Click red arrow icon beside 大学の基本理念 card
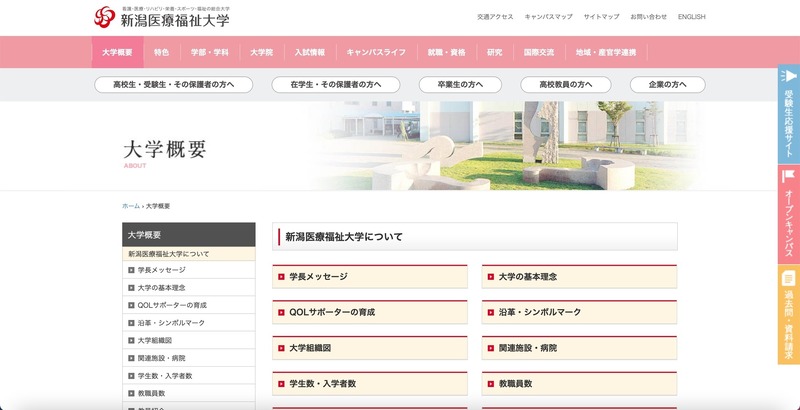Image resolution: width=800 pixels, height=410 pixels. (x=491, y=277)
